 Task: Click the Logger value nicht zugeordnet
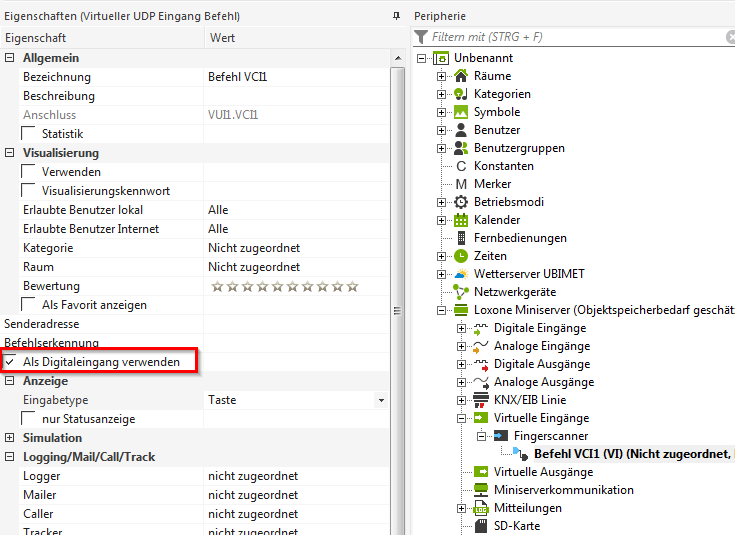pyautogui.click(x=253, y=476)
